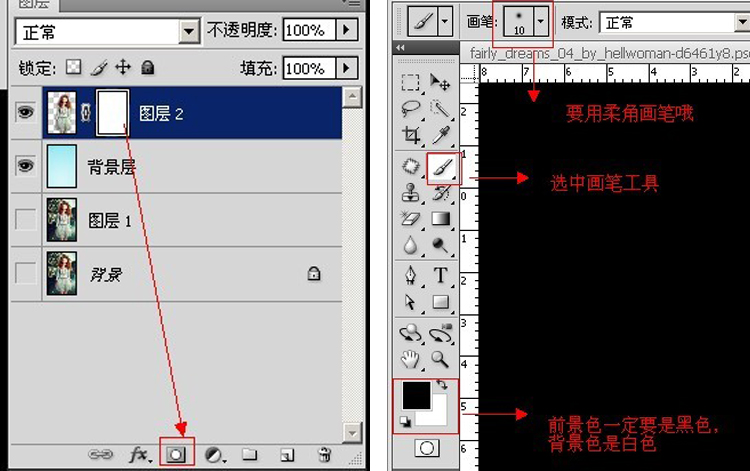The width and height of the screenshot is (750, 471).
Task: Select the Brush tool in the toolbox
Action: pos(443,168)
